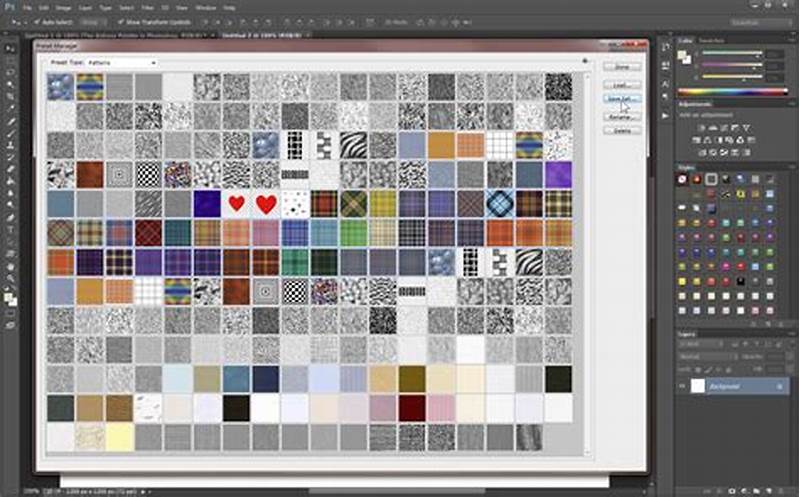The width and height of the screenshot is (800, 497).
Task: Open the Preset Manager gear options icon
Action: (x=585, y=61)
